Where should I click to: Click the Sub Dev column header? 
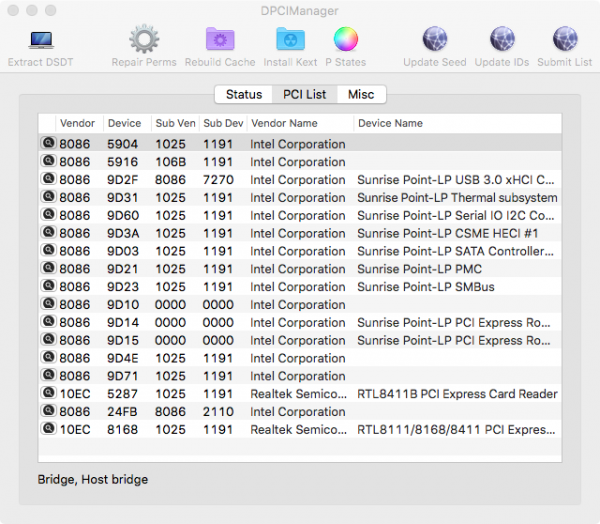pos(223,124)
